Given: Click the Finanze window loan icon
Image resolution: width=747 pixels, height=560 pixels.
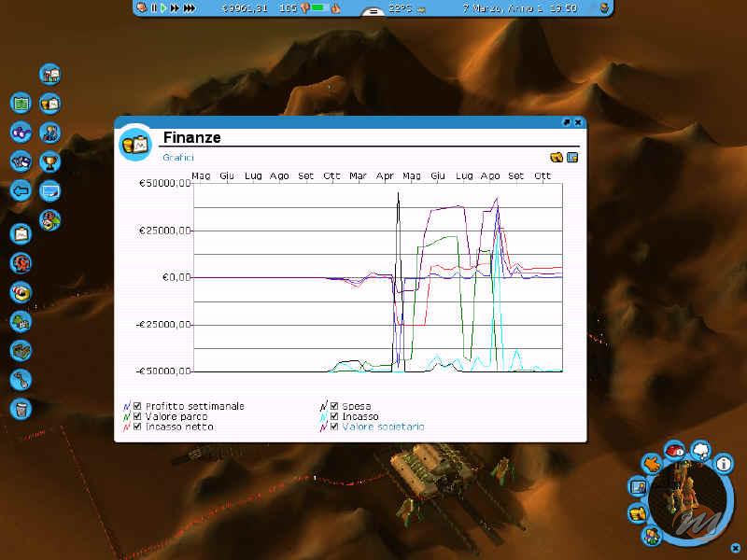Looking at the screenshot, I should 557,157.
